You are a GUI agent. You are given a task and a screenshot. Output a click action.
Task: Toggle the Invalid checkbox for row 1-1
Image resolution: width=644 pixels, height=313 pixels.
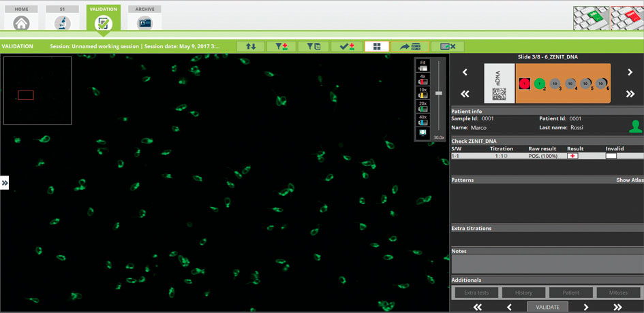tap(611, 156)
